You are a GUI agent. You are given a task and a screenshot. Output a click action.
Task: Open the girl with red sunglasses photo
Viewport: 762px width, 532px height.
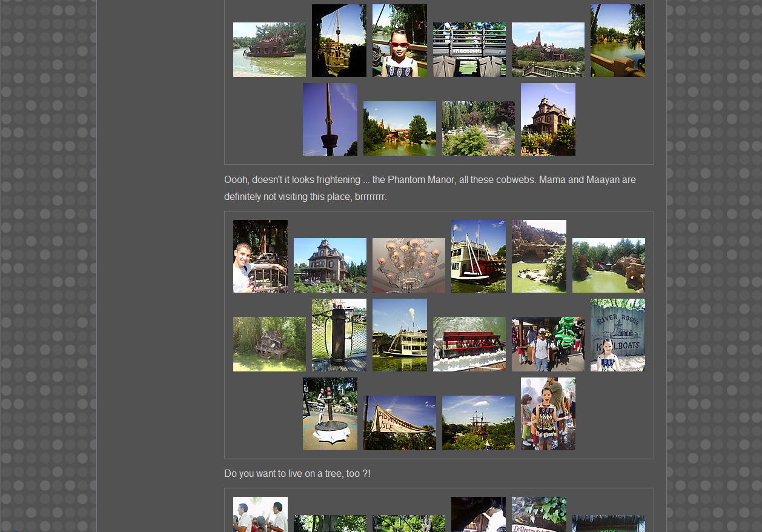(399, 41)
